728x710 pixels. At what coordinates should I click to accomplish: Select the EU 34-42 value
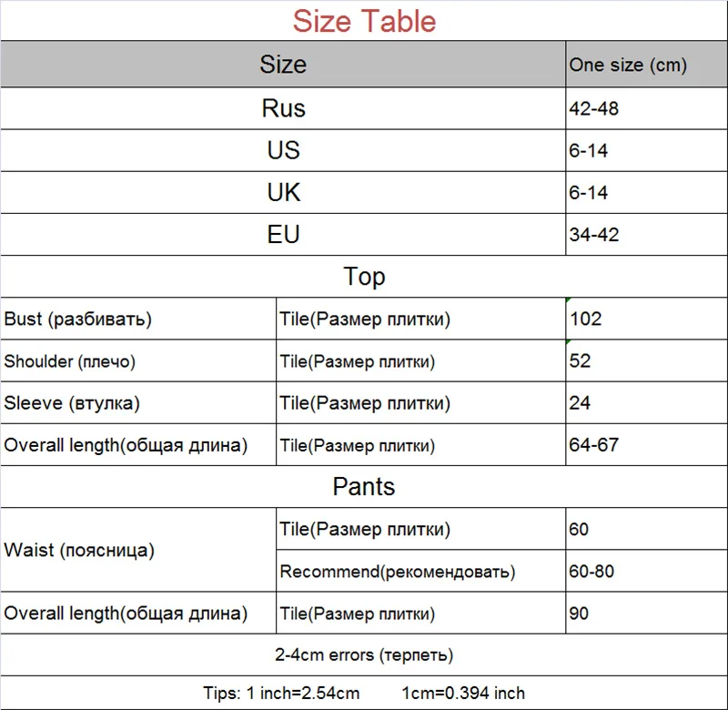647,235
